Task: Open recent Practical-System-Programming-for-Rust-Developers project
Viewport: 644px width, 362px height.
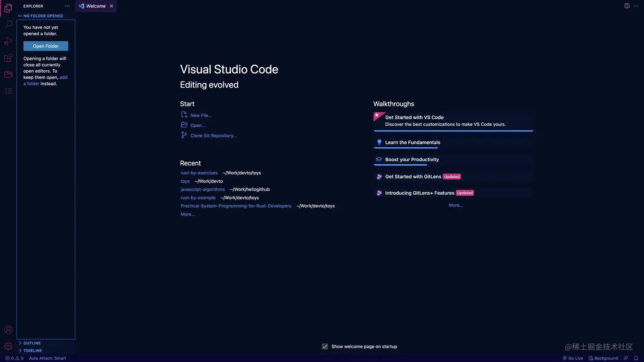Action: [x=236, y=206]
